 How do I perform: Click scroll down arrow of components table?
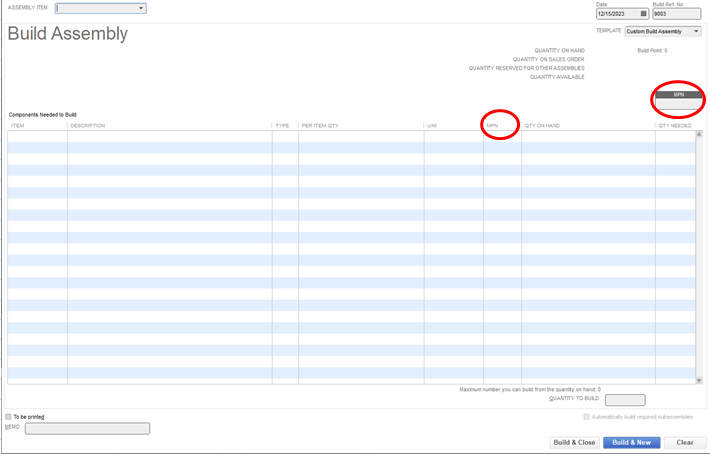[699, 381]
